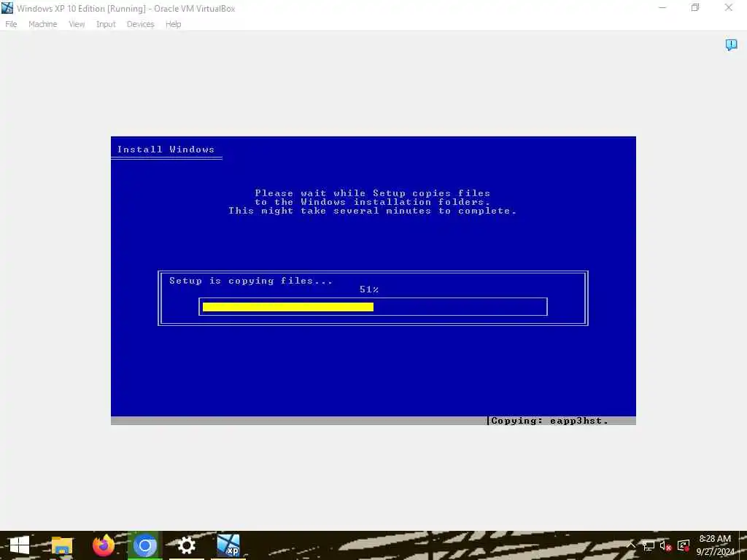Open Settings gear in the taskbar
Image resolution: width=747 pixels, height=560 pixels.
(186, 545)
